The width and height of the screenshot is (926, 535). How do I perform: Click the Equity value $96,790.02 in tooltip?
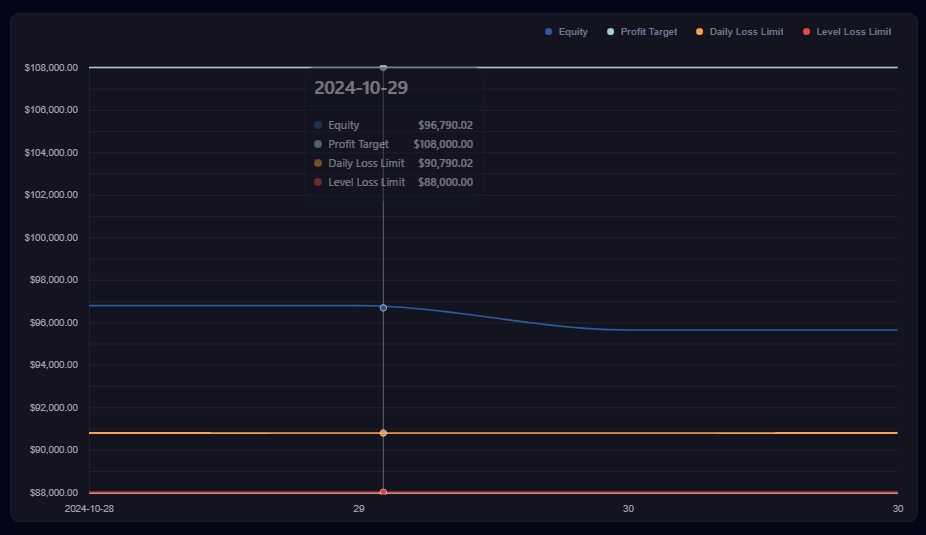tap(445, 125)
